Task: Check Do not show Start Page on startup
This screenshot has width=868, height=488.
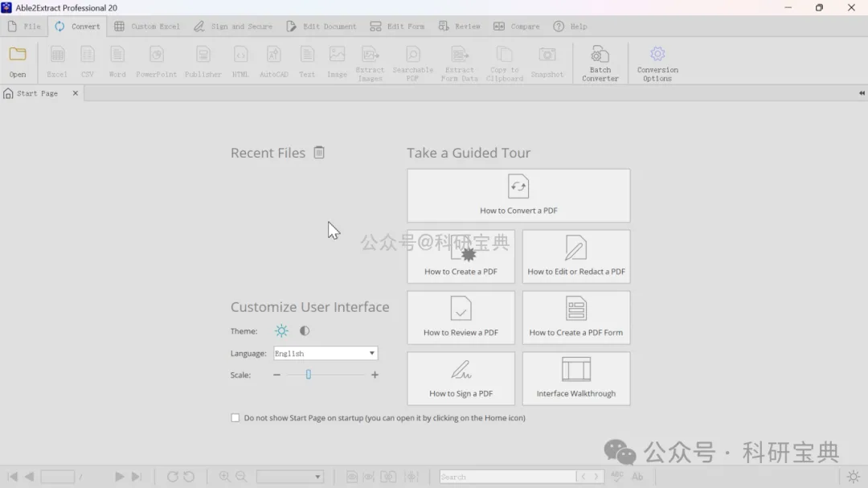Action: coord(235,417)
